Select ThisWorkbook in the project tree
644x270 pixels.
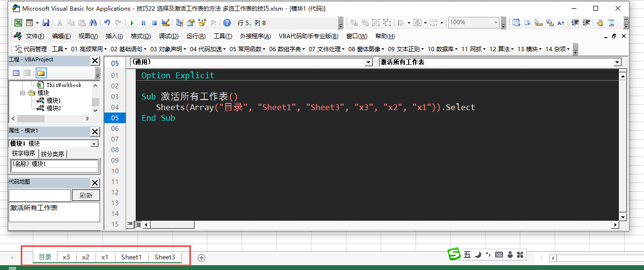(64, 85)
